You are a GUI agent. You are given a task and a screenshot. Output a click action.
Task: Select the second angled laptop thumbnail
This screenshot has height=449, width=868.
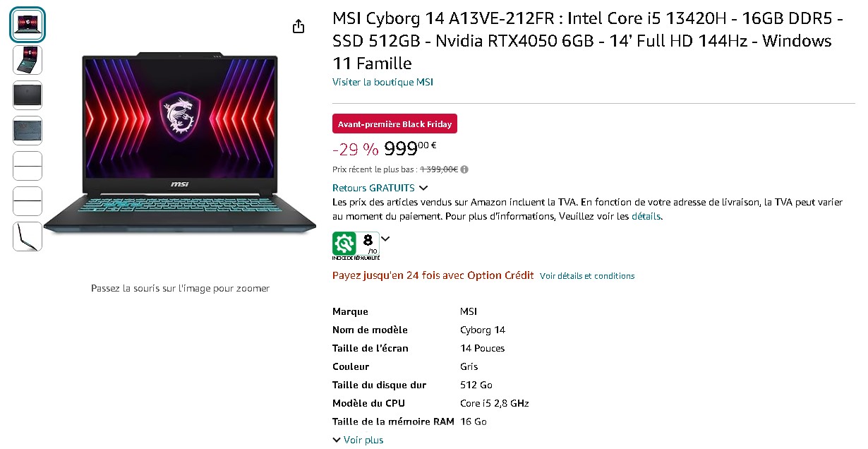28,60
